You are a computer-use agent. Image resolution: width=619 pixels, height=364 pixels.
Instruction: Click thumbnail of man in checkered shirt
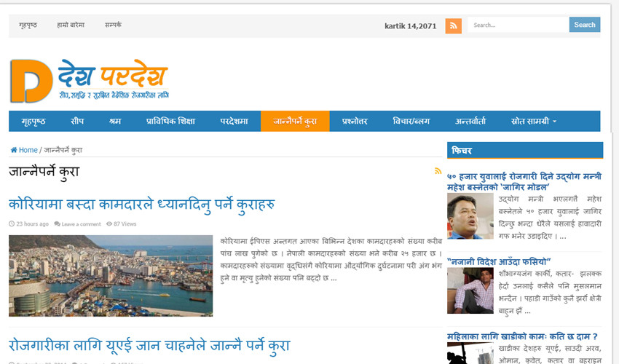pos(470,290)
